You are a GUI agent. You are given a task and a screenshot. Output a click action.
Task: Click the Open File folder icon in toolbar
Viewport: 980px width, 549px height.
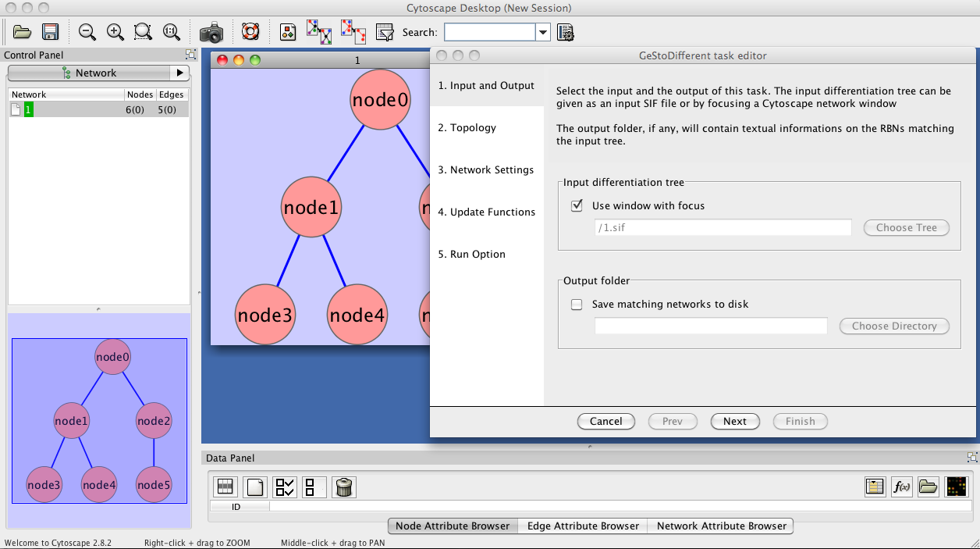point(22,32)
